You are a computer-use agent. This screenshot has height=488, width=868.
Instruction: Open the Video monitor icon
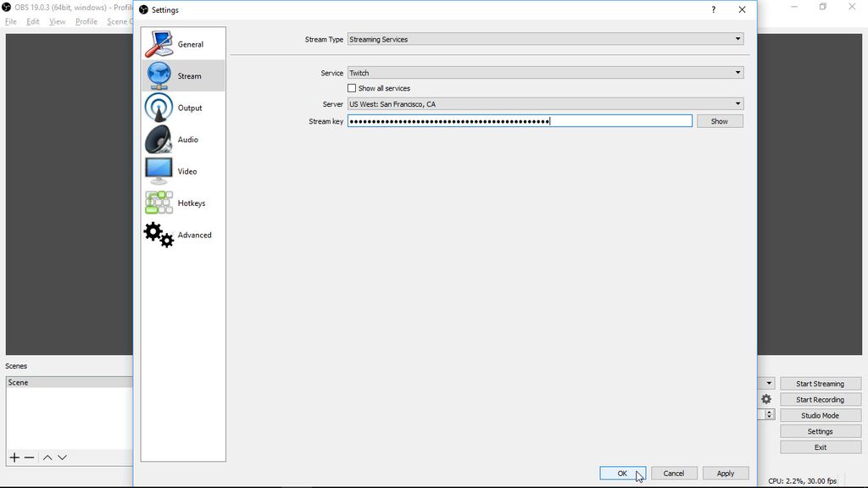coord(159,171)
